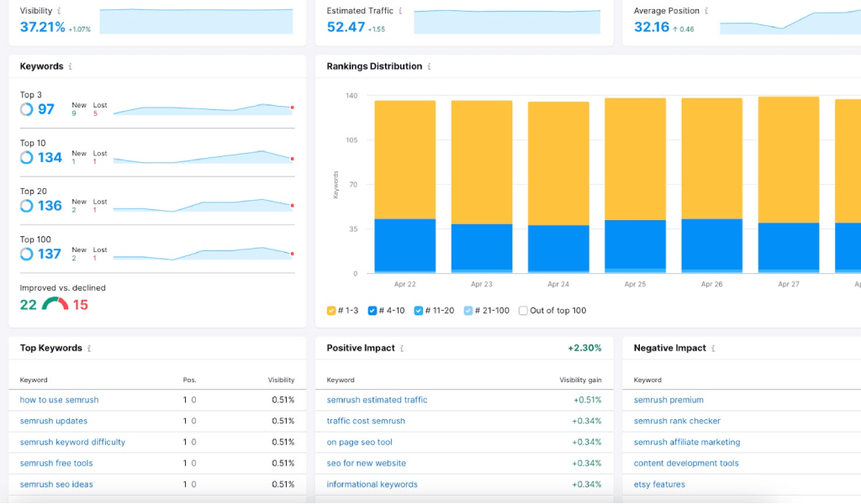Toggle the # 11-20 legend checkbox
This screenshot has width=861, height=504.
click(x=419, y=311)
